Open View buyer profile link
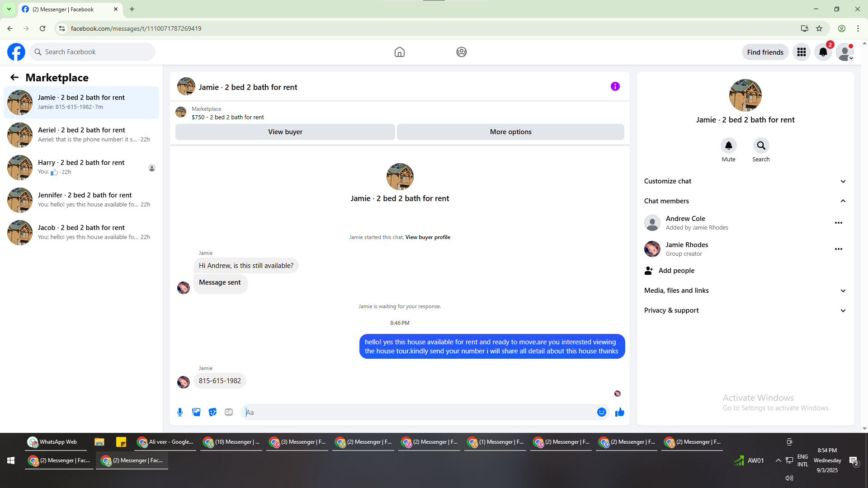This screenshot has height=488, width=868. pyautogui.click(x=428, y=237)
